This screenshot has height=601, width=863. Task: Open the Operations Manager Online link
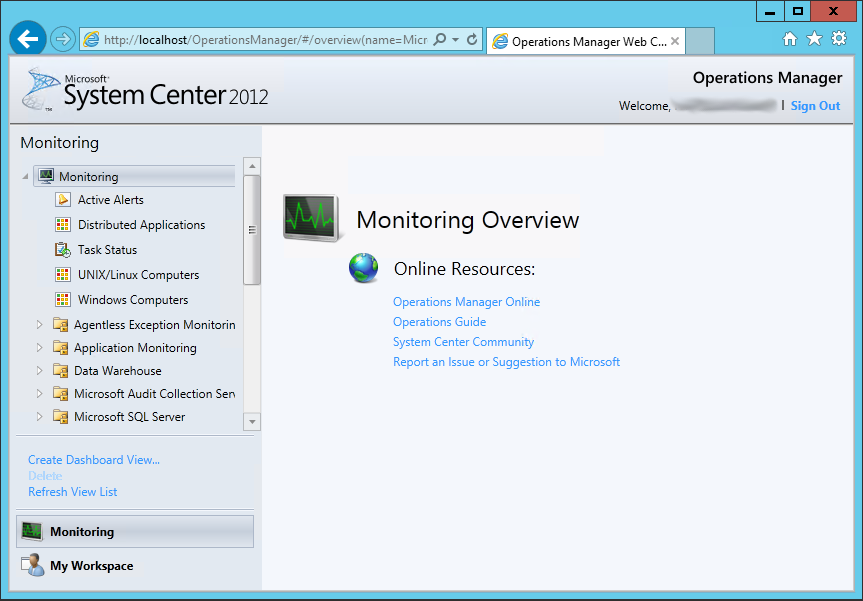466,301
